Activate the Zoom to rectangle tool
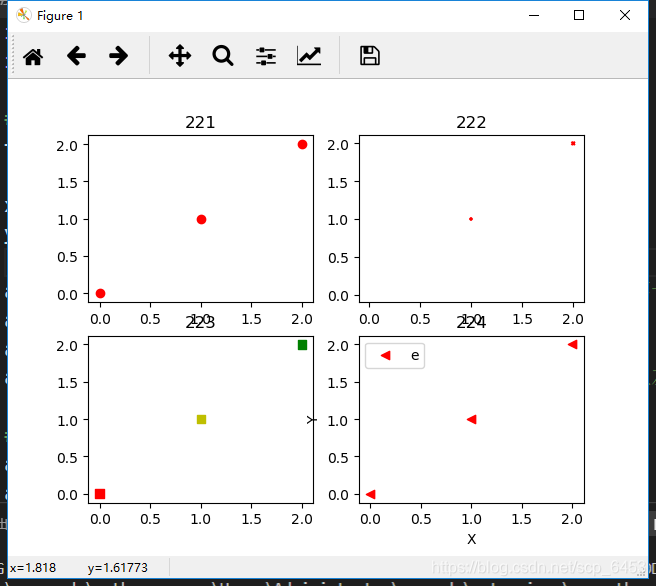The image size is (656, 586). [223, 56]
